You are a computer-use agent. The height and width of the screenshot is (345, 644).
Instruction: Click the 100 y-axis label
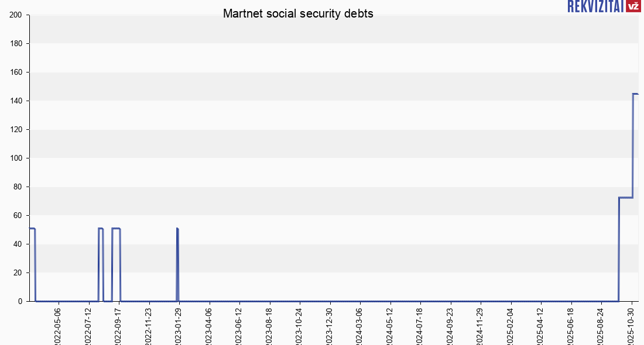coord(16,158)
